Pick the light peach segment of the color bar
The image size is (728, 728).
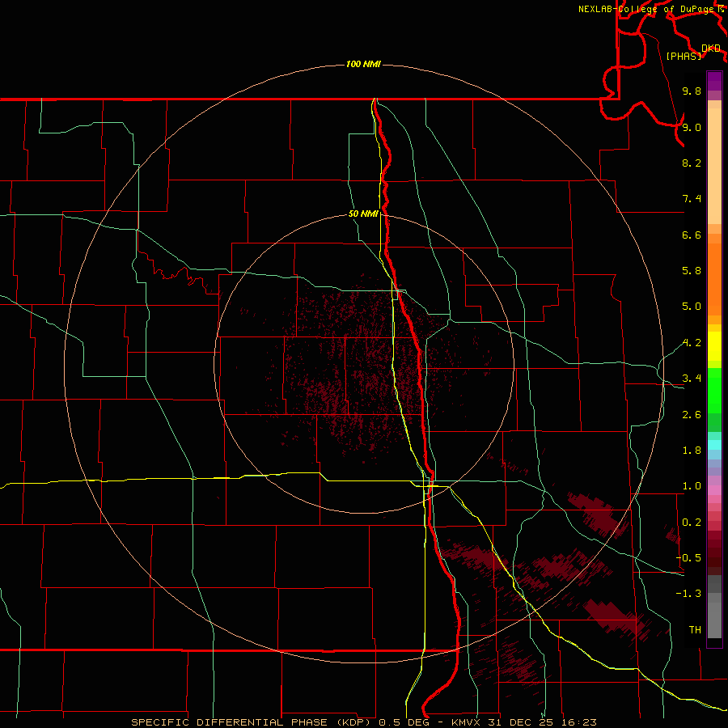tap(714, 166)
